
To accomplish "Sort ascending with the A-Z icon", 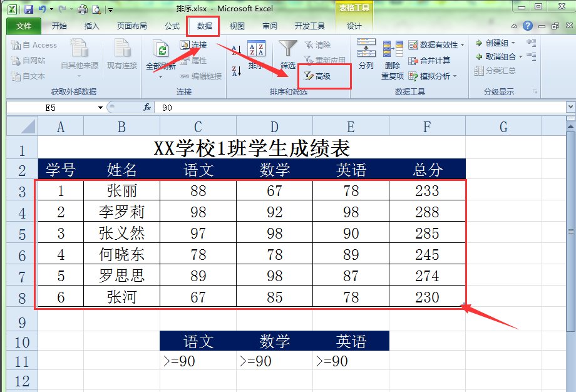I will pos(236,50).
